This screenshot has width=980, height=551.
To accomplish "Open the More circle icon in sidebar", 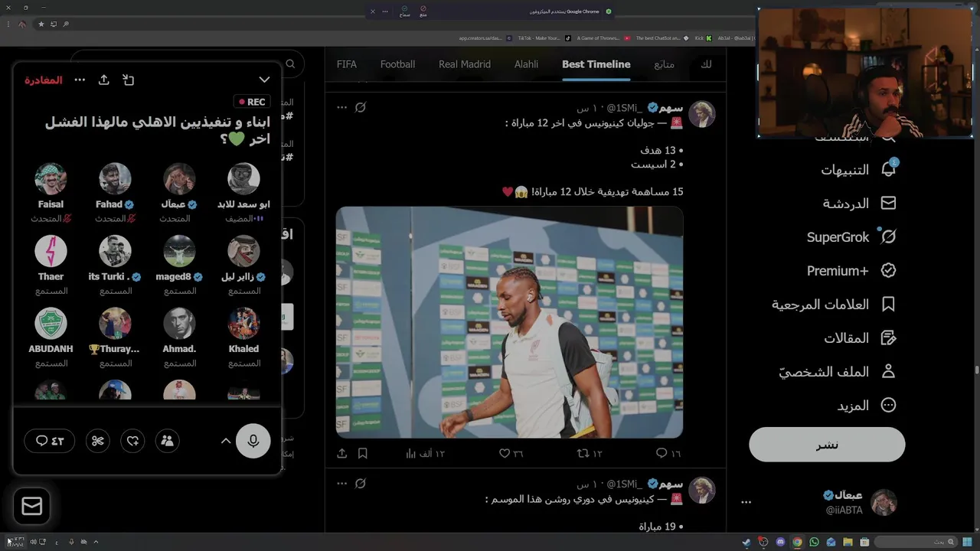I will click(888, 405).
